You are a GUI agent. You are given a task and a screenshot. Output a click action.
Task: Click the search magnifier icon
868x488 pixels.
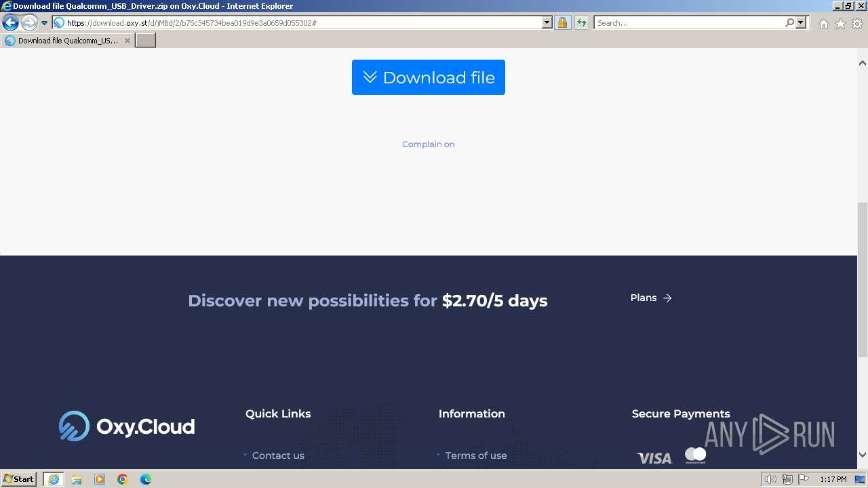pyautogui.click(x=789, y=23)
